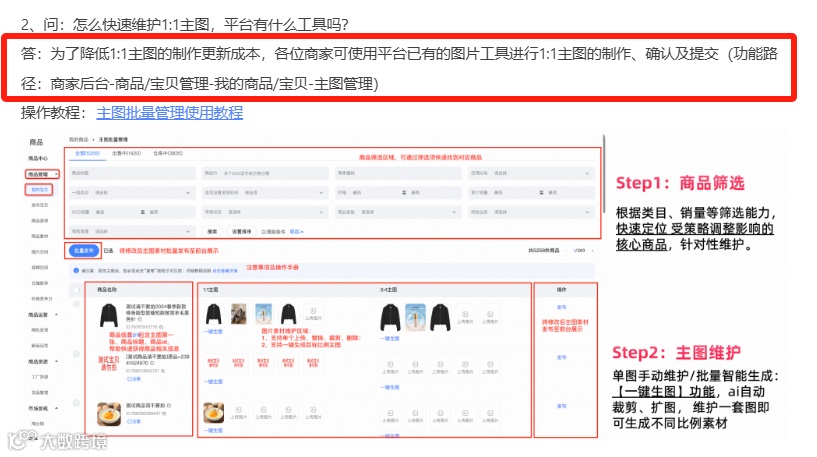Tick the checkbox for the egg product
The width and height of the screenshot is (817, 457).
click(x=76, y=403)
